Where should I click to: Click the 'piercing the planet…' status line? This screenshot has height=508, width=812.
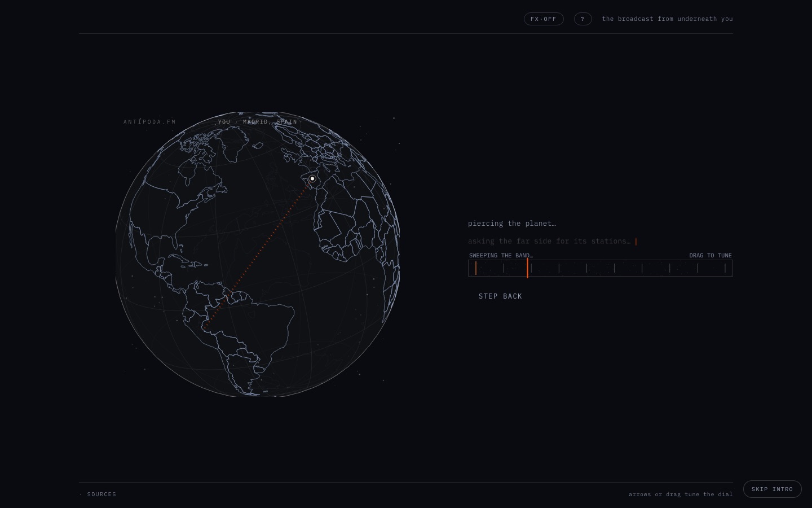coord(512,224)
